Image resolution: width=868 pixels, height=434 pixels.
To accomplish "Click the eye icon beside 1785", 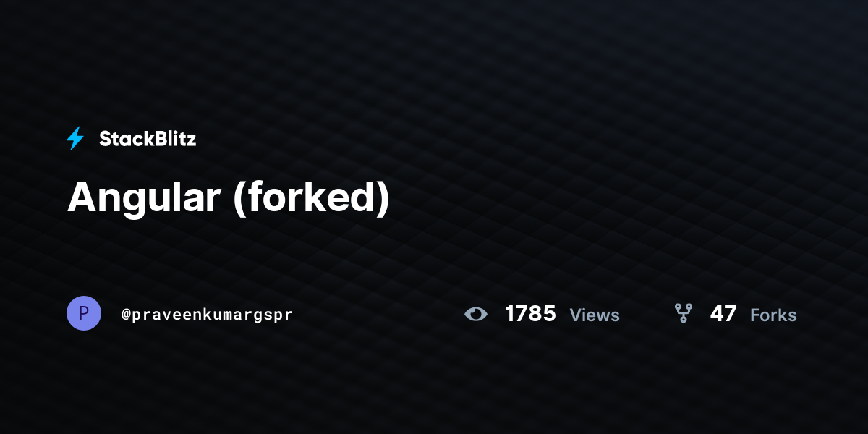I will 476,314.
